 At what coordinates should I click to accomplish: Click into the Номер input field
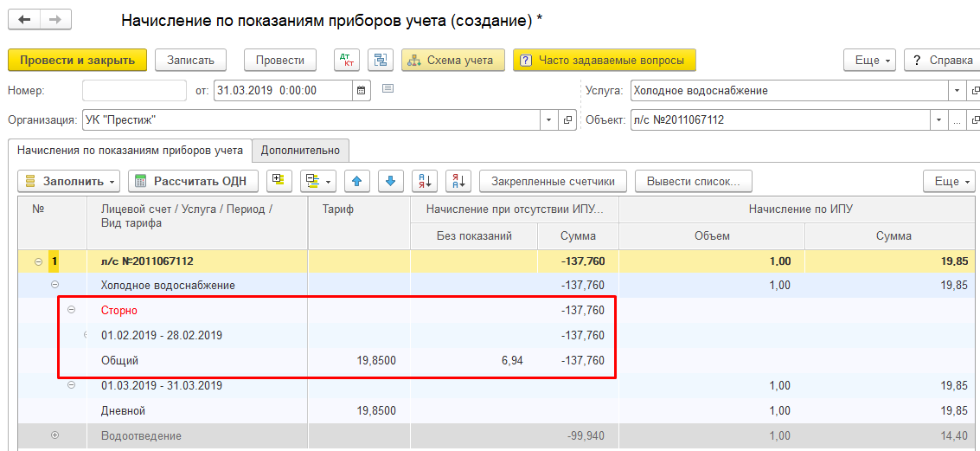pos(134,90)
